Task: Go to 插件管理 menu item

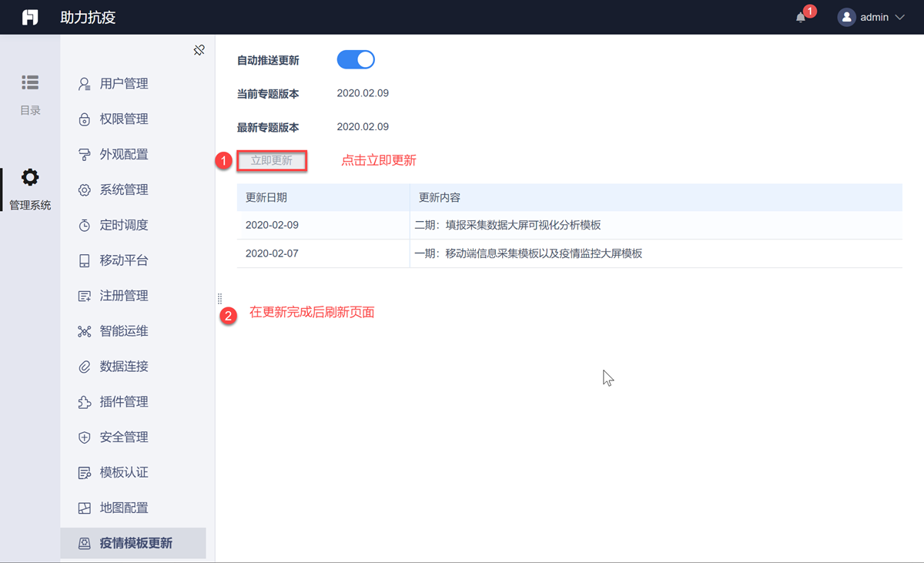Action: tap(123, 402)
